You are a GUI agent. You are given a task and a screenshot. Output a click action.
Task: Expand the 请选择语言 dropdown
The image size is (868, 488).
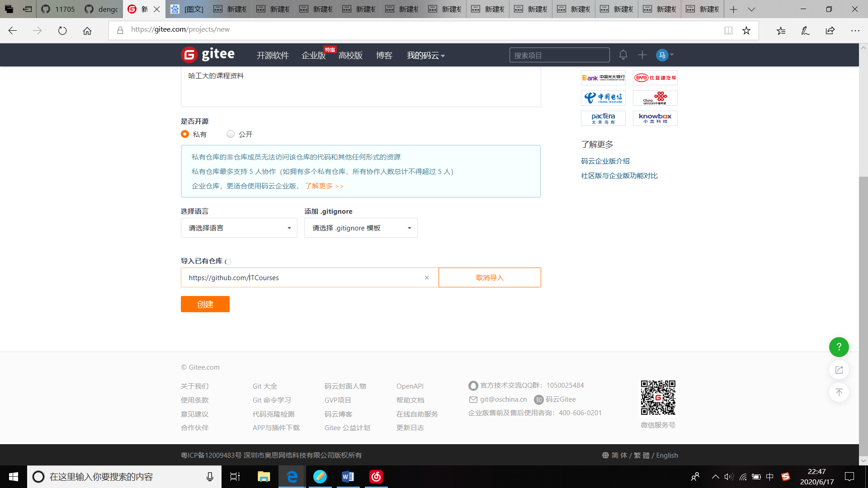click(239, 228)
